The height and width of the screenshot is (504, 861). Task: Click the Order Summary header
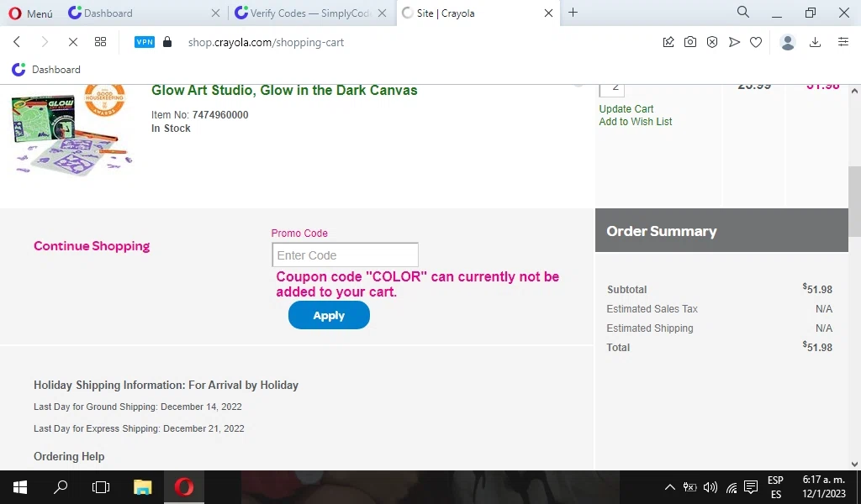[721, 230]
